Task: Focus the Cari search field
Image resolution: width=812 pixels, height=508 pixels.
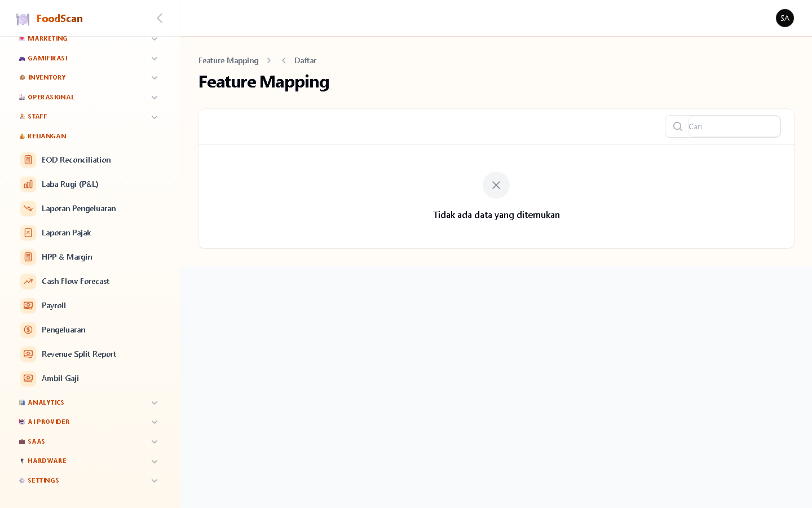Action: click(x=734, y=126)
